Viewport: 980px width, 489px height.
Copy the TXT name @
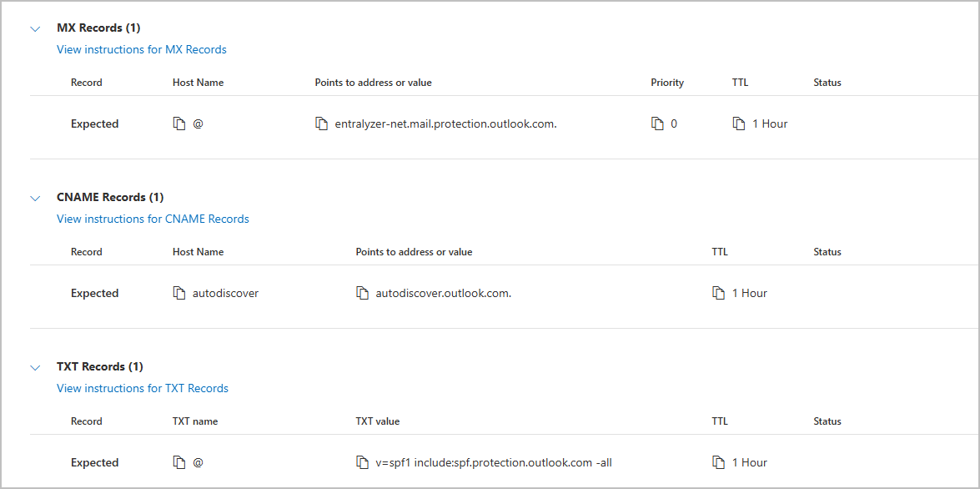(178, 462)
